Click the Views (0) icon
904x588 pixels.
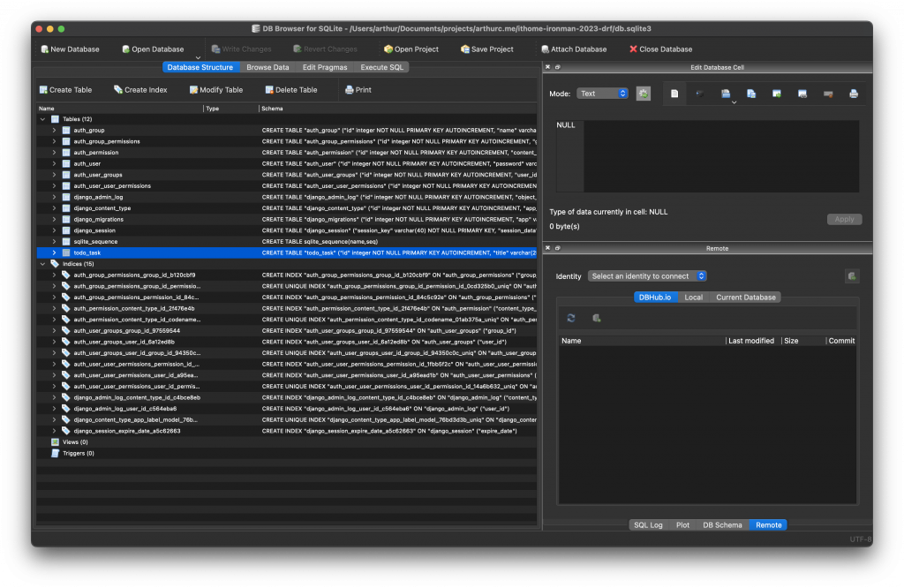(55, 442)
